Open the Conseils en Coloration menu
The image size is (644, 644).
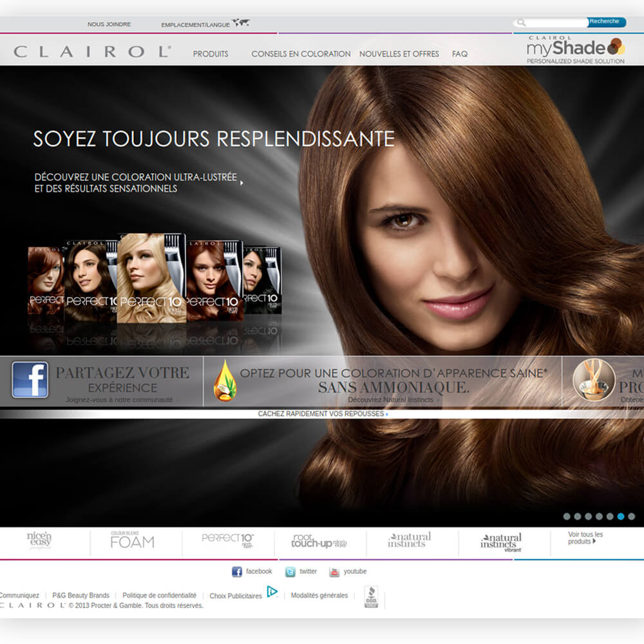tap(301, 54)
